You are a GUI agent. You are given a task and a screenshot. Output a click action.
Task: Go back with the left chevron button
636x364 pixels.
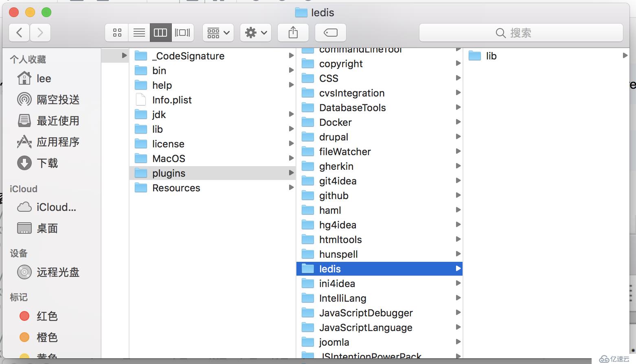pos(19,33)
